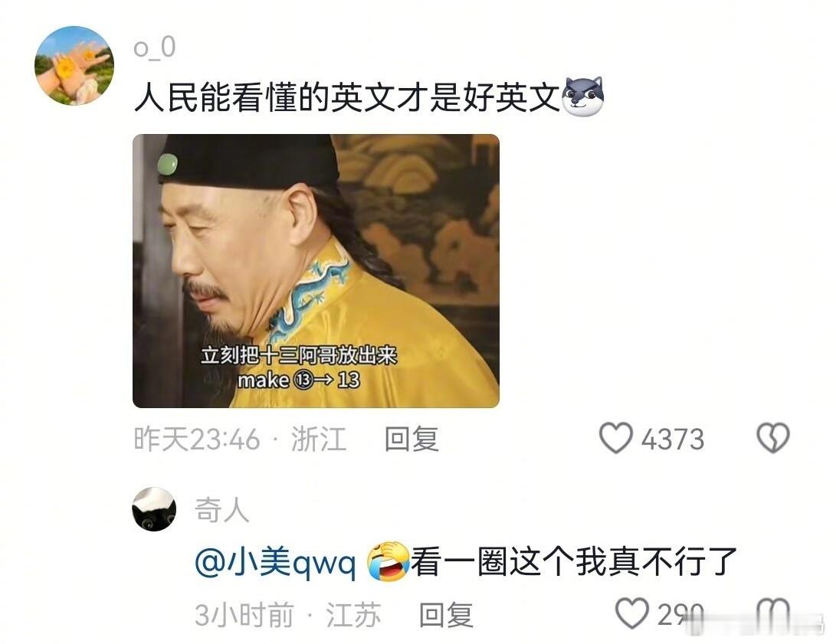Reply to 奇人's comment via 回复
833x644 pixels.
446,616
